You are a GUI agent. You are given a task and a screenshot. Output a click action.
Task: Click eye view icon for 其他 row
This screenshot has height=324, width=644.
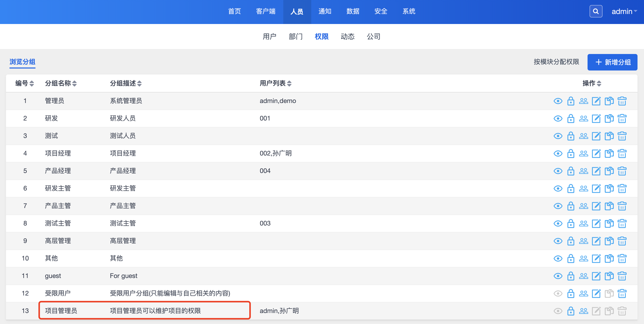[558, 259]
